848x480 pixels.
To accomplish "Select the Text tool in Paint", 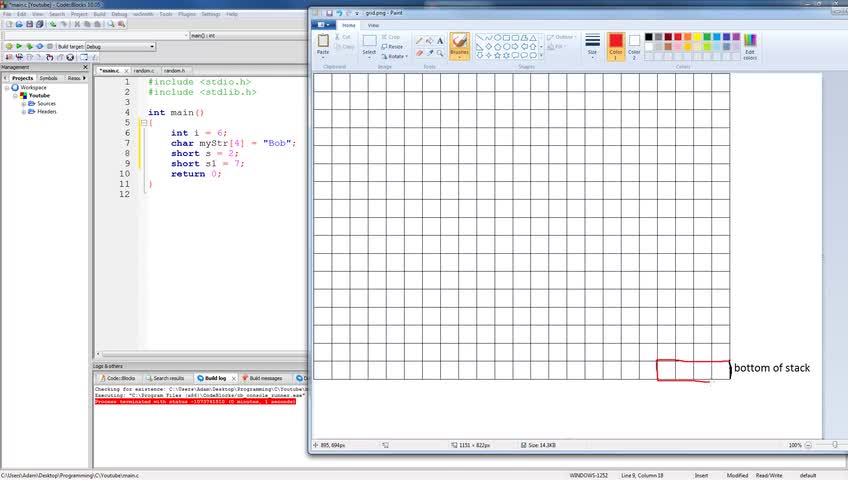I will point(440,41).
